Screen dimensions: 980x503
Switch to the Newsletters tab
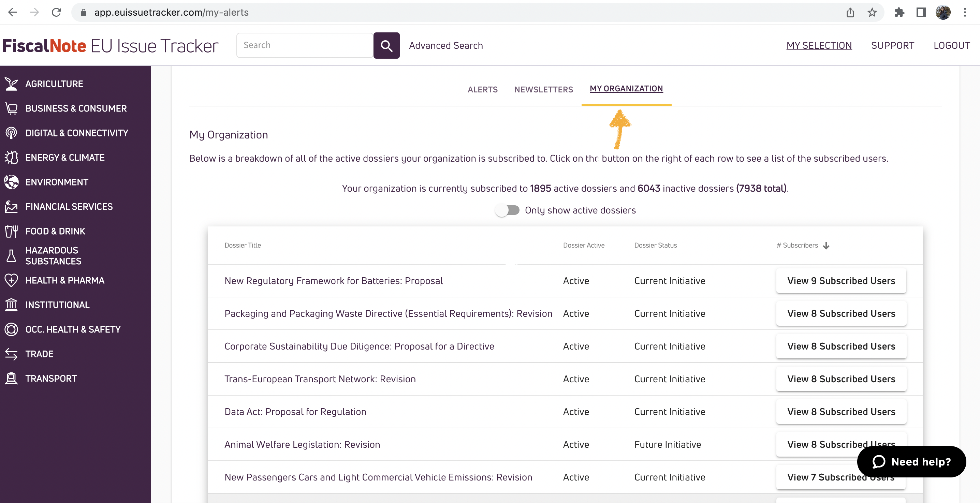click(544, 89)
